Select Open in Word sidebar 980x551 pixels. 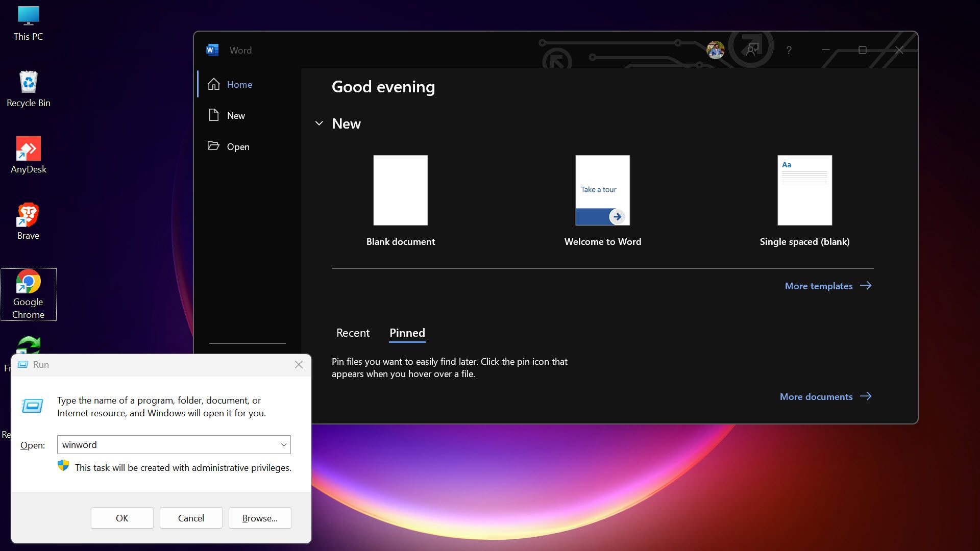coord(249,146)
